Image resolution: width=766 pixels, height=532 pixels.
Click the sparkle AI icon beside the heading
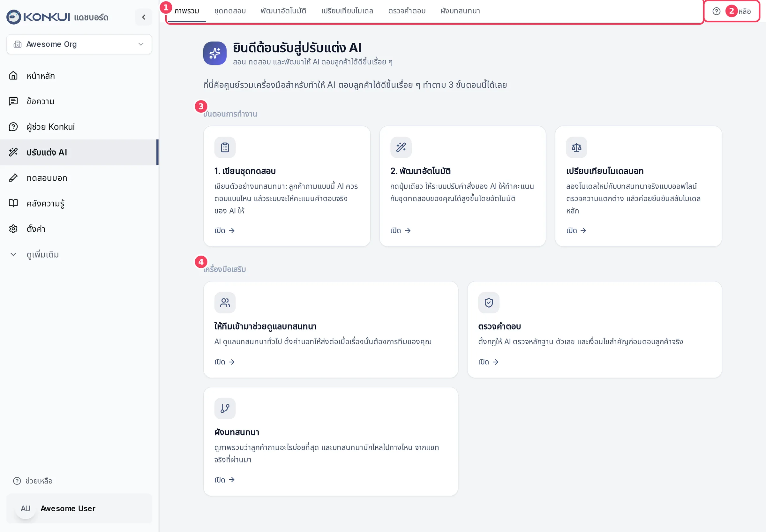point(215,53)
